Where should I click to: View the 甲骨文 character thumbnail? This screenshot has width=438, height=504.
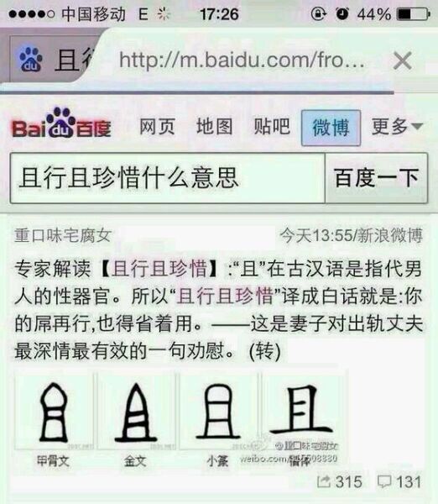tap(54, 412)
